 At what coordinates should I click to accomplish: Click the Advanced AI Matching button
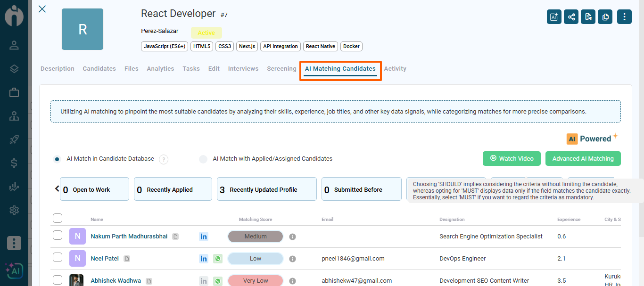coord(583,159)
